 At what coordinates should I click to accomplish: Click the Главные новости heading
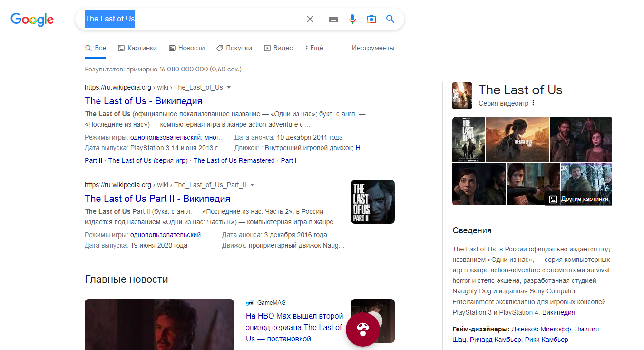tap(127, 280)
